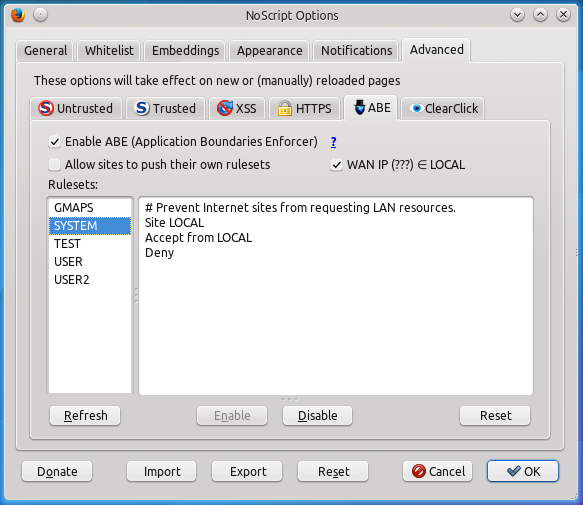583x505 pixels.
Task: Click the 'Deny' rule line
Action: pos(160,253)
